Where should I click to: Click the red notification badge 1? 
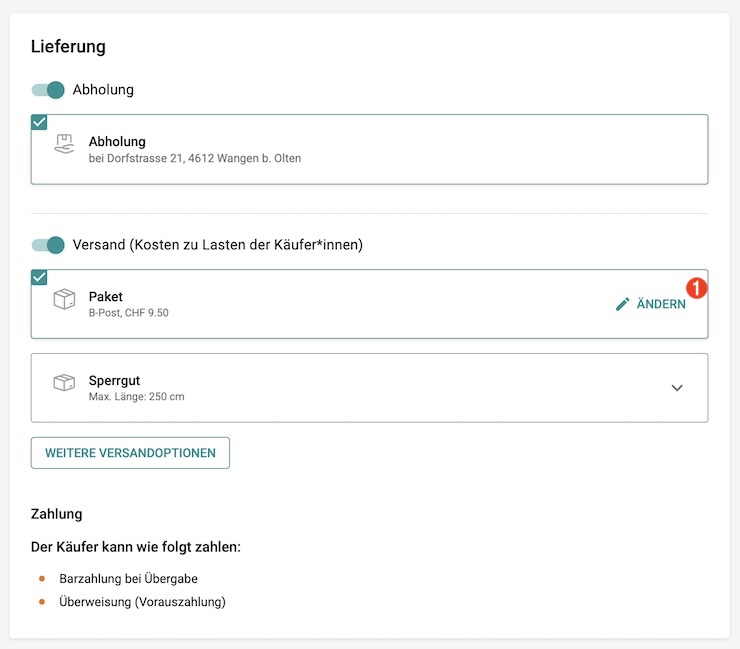tap(697, 288)
